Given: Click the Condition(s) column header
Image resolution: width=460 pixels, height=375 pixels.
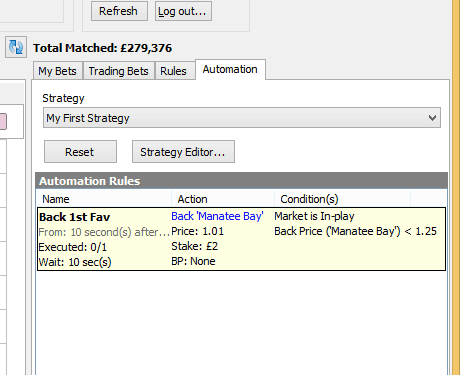Looking at the screenshot, I should click(x=342, y=199).
